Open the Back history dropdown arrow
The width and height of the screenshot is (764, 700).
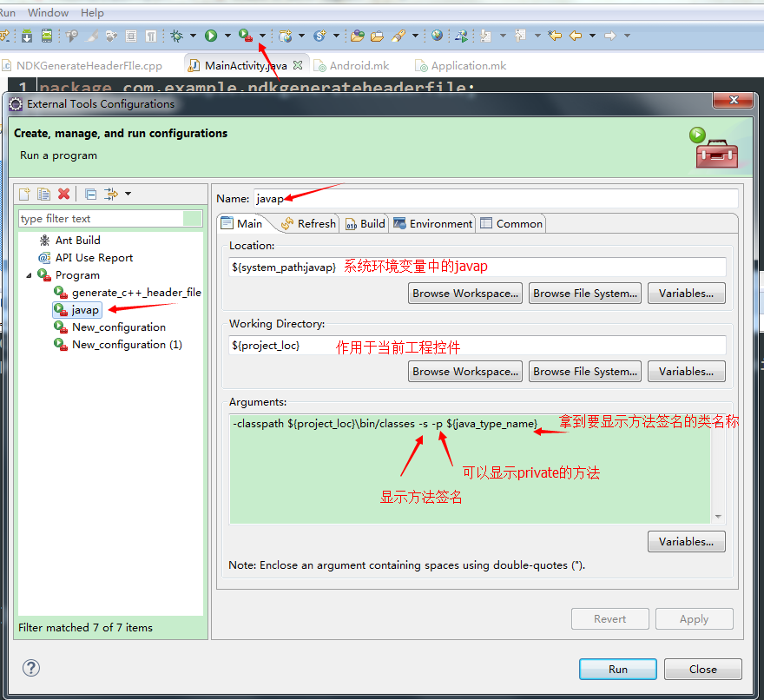pos(592,36)
